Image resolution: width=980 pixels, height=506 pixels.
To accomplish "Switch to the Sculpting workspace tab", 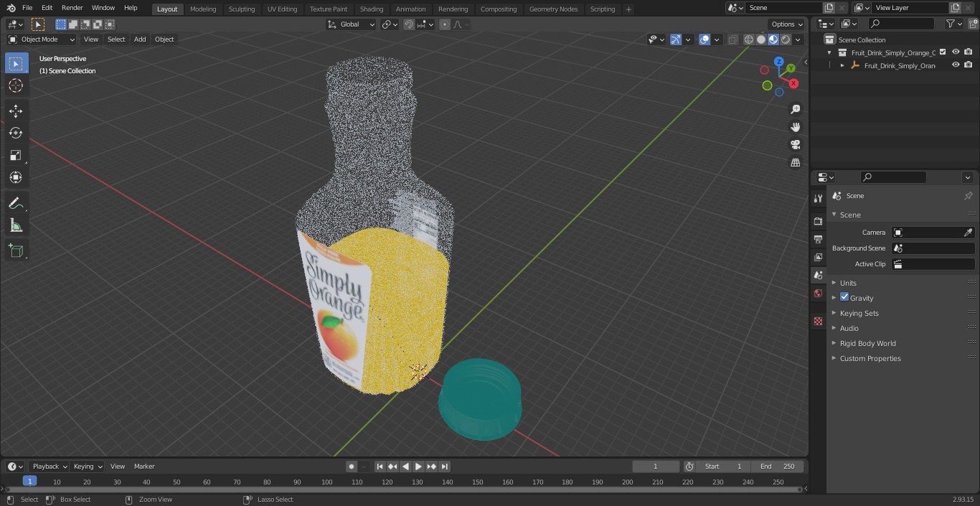I will point(242,9).
